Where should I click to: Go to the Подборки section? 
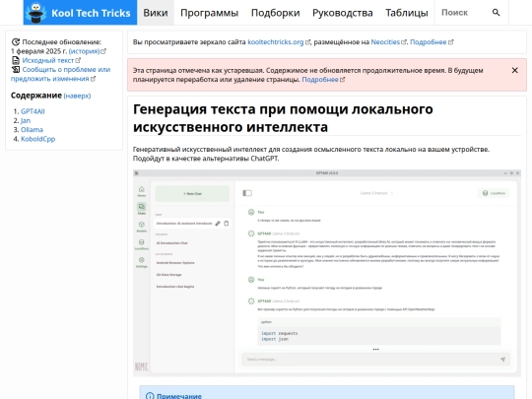click(x=276, y=13)
